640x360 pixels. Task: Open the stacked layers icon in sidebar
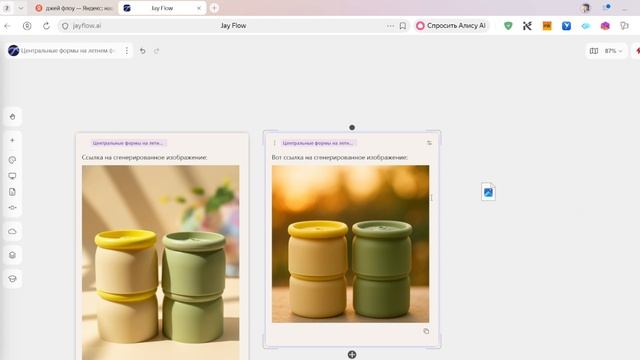point(12,255)
